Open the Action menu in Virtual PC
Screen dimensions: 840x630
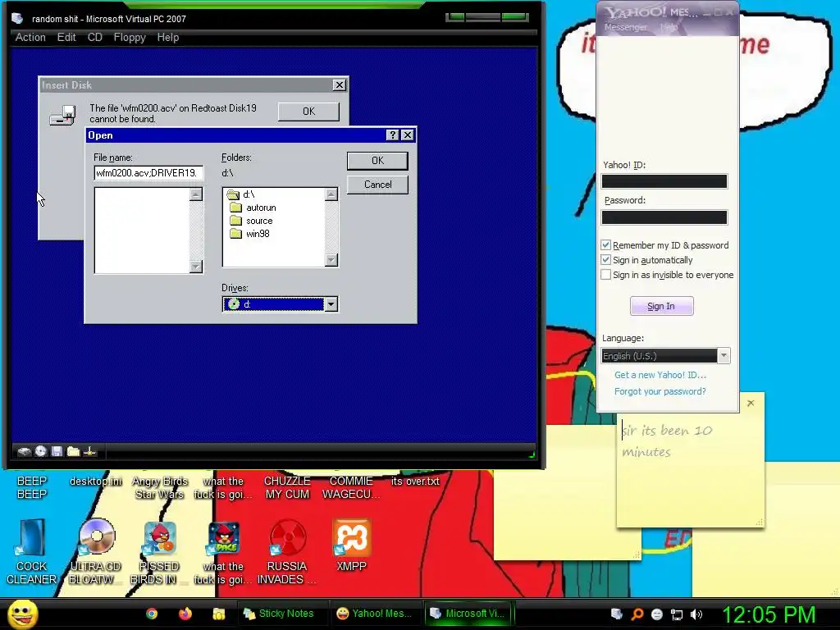tap(30, 38)
